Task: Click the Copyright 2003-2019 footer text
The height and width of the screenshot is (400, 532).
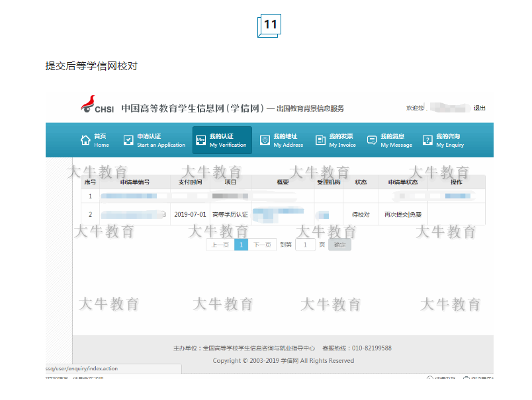Action: tap(283, 361)
